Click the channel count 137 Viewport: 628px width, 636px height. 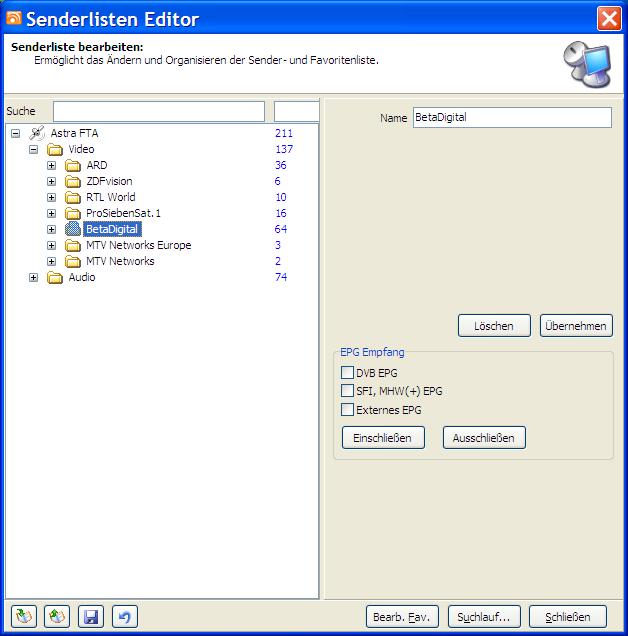284,149
